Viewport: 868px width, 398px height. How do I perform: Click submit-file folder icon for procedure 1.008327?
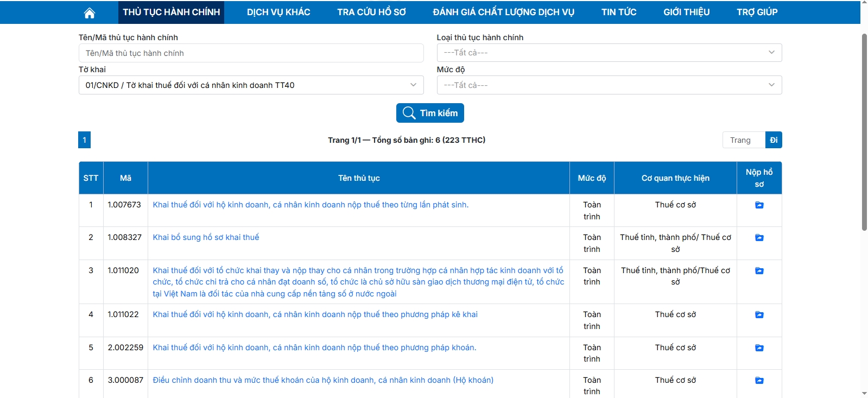tap(759, 238)
